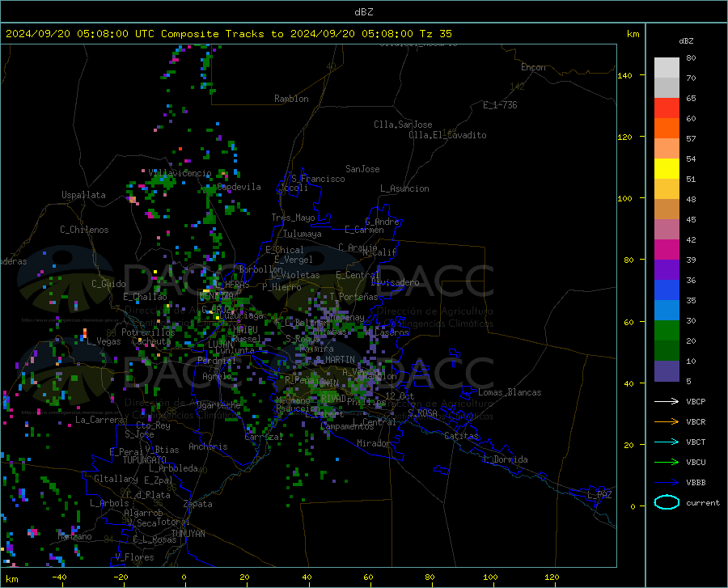Click the Catitas place label
Image resolution: width=728 pixels, height=588 pixels.
click(x=461, y=436)
